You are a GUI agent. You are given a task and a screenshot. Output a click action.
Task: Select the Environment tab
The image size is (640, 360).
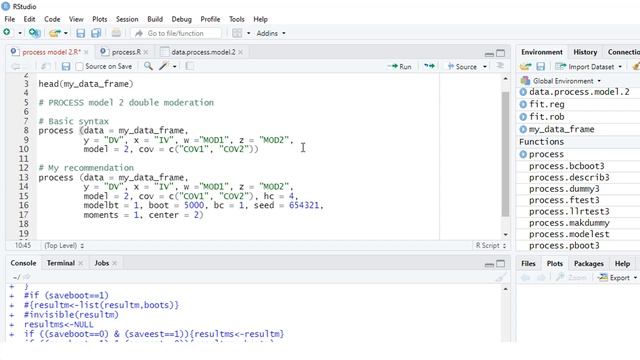click(x=542, y=52)
